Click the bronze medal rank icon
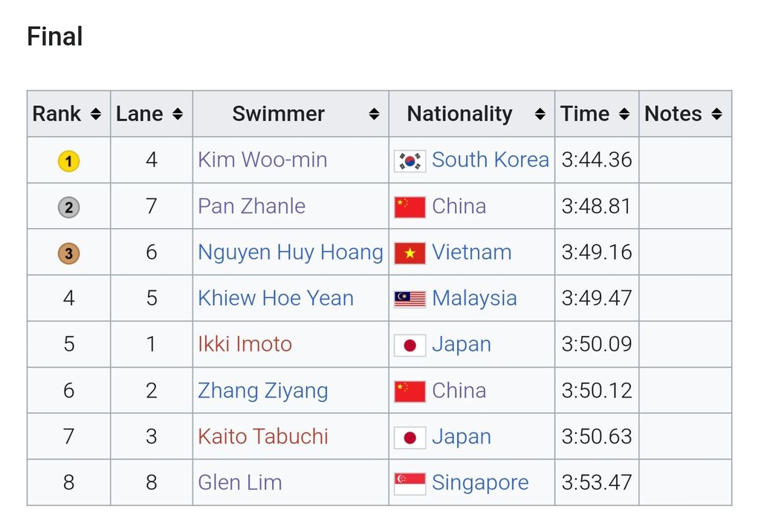Viewport: 761px width, 532px height. 69,253
